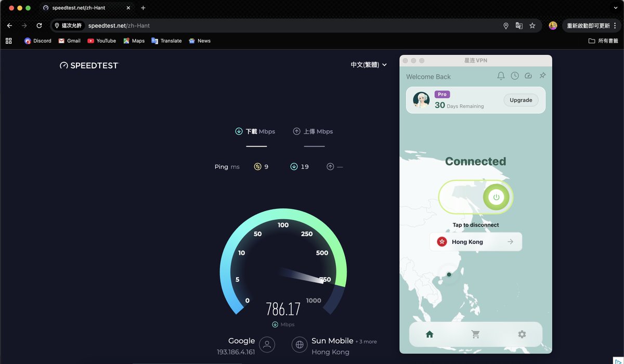The image size is (624, 364).
Task: Click the idle ping icon showing 9
Action: [x=257, y=166]
